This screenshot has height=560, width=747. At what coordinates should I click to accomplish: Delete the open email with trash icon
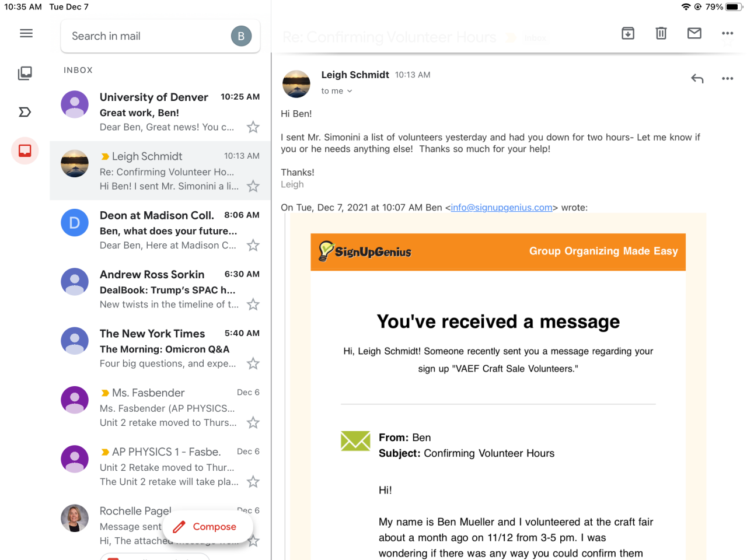[661, 33]
